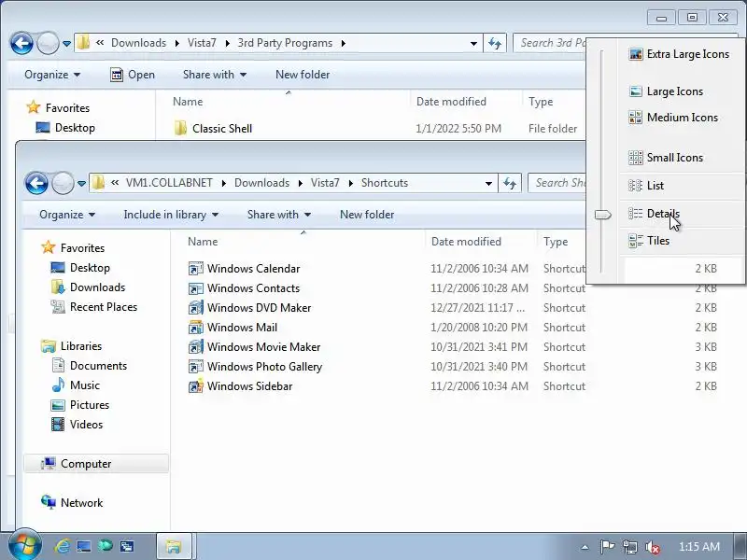Image resolution: width=747 pixels, height=560 pixels.
Task: Click Windows Explorer taskbar button
Action: click(x=174, y=546)
